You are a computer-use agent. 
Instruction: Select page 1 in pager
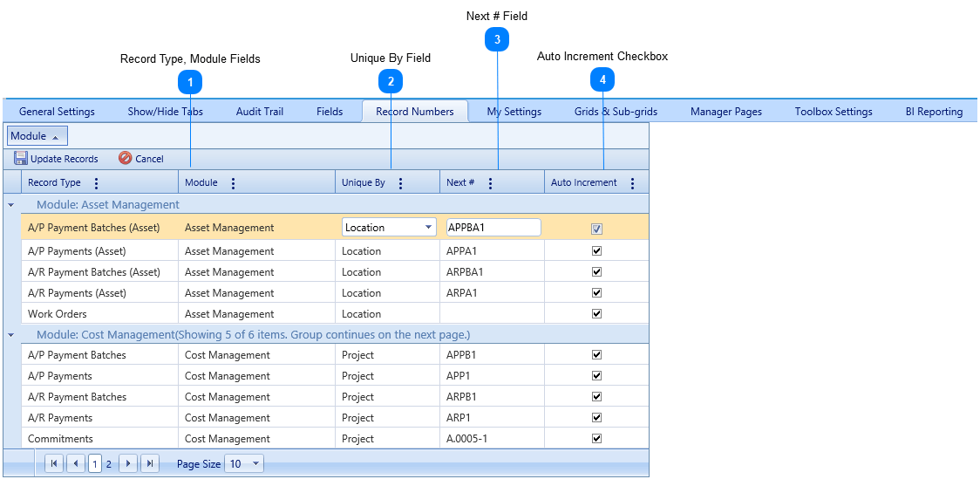[x=95, y=463]
